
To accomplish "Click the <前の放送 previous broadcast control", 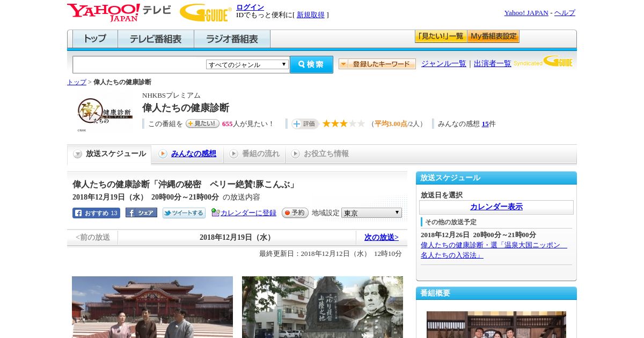I will 93,238.
